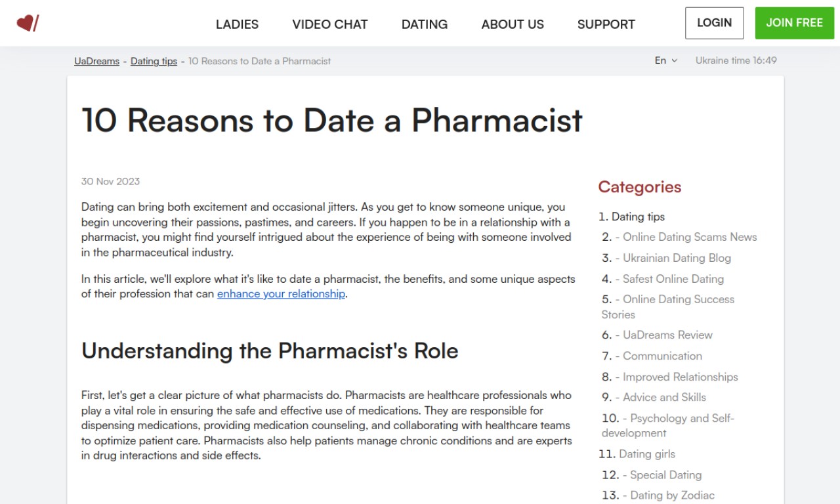Follow the UaDreams breadcrumb link

point(96,61)
